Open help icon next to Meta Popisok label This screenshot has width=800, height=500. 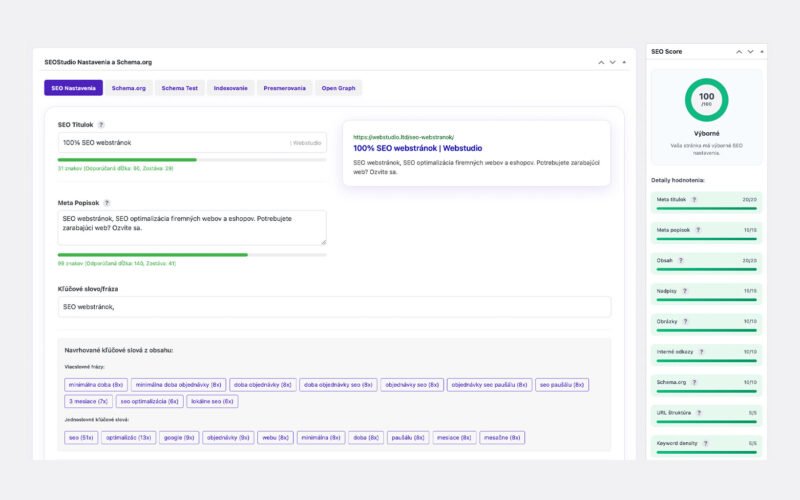pyautogui.click(x=107, y=203)
